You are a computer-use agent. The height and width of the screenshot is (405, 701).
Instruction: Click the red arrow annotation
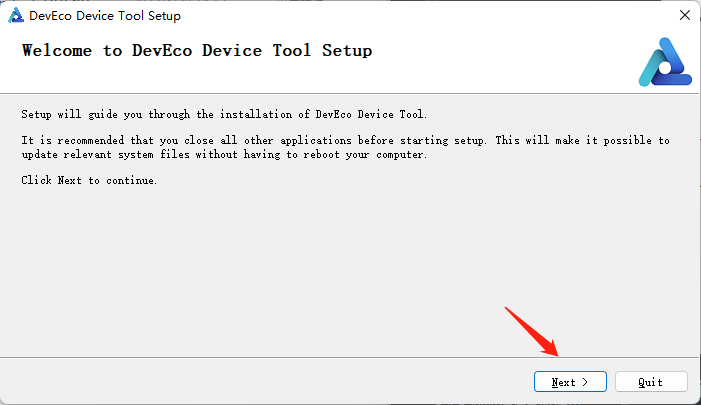tap(532, 331)
